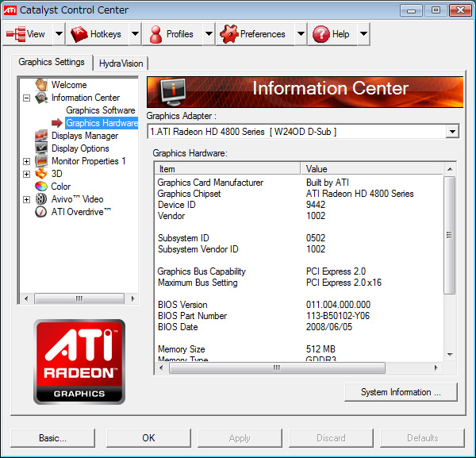Click the Profiles person icon

[x=156, y=34]
